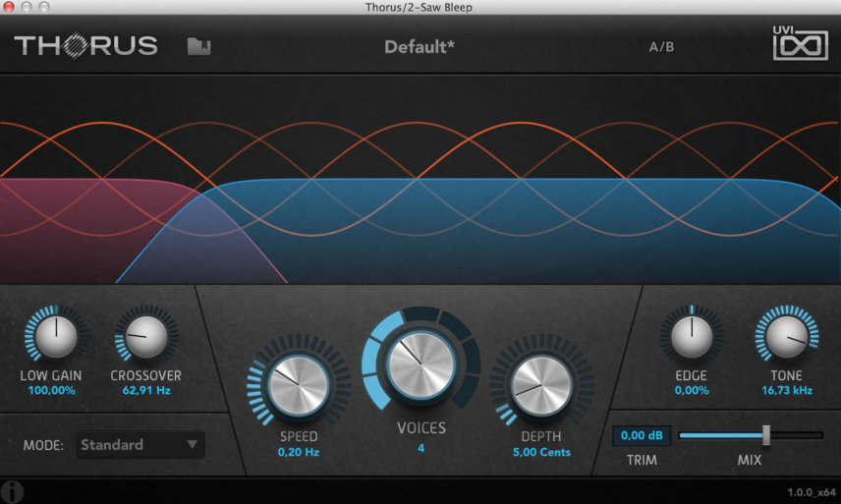Click the Voices knob
The height and width of the screenshot is (504, 841).
click(x=421, y=364)
